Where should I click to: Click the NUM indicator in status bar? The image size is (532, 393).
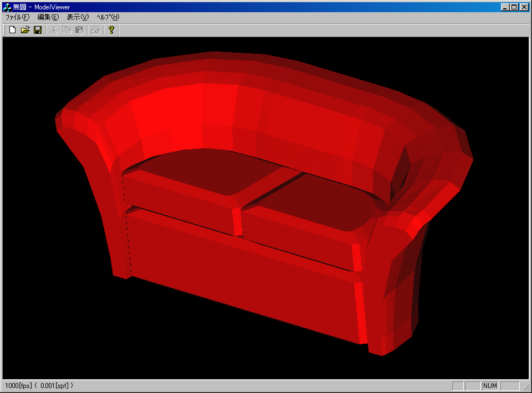(x=490, y=386)
